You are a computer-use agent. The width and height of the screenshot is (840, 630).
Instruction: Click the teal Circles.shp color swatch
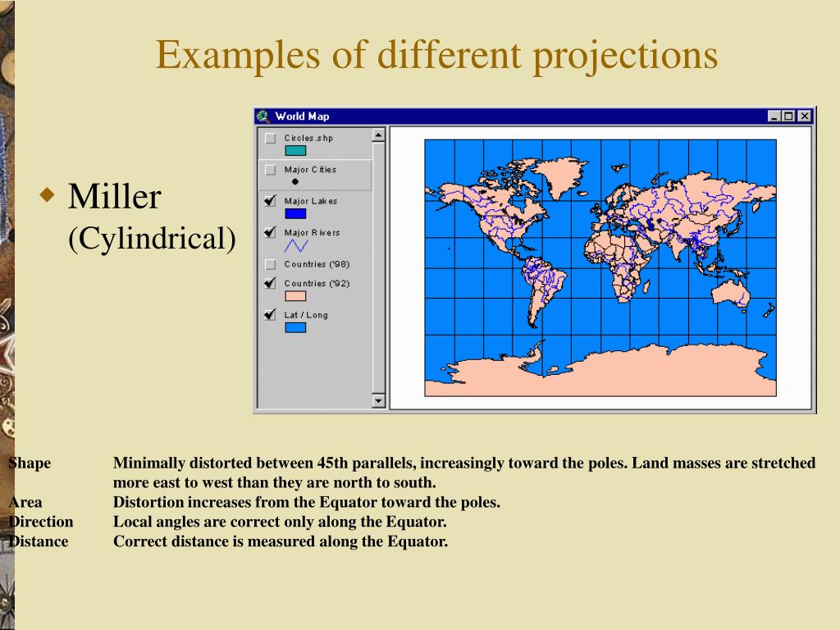pos(295,151)
